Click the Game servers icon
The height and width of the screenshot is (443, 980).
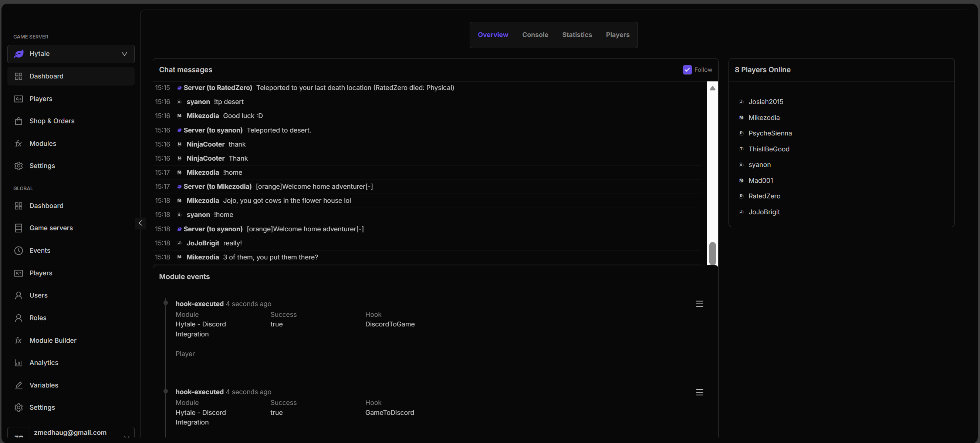18,228
